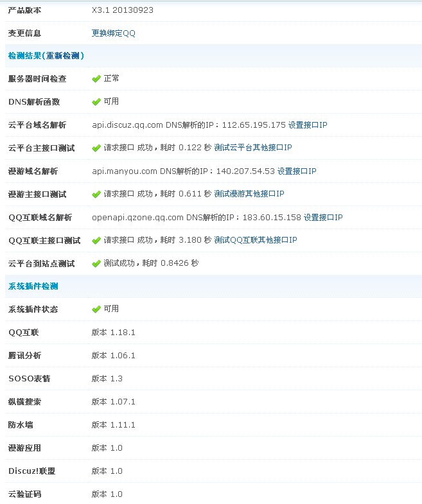Click the QQ互联主接口测试 label
This screenshot has height=504, width=422.
click(44, 241)
